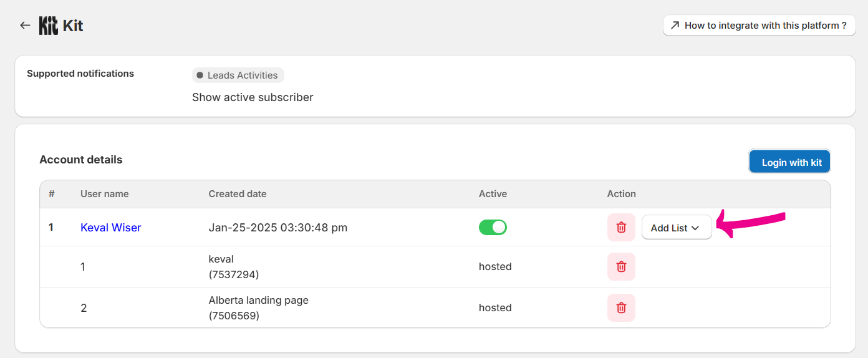Click the '#' column header
Viewport: 868px width, 358px height.
(52, 194)
